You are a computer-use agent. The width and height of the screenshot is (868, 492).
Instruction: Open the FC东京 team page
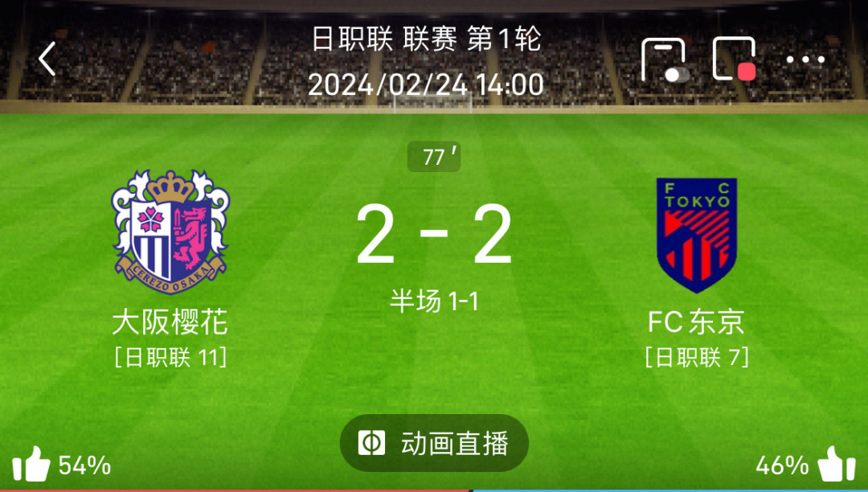(x=696, y=322)
